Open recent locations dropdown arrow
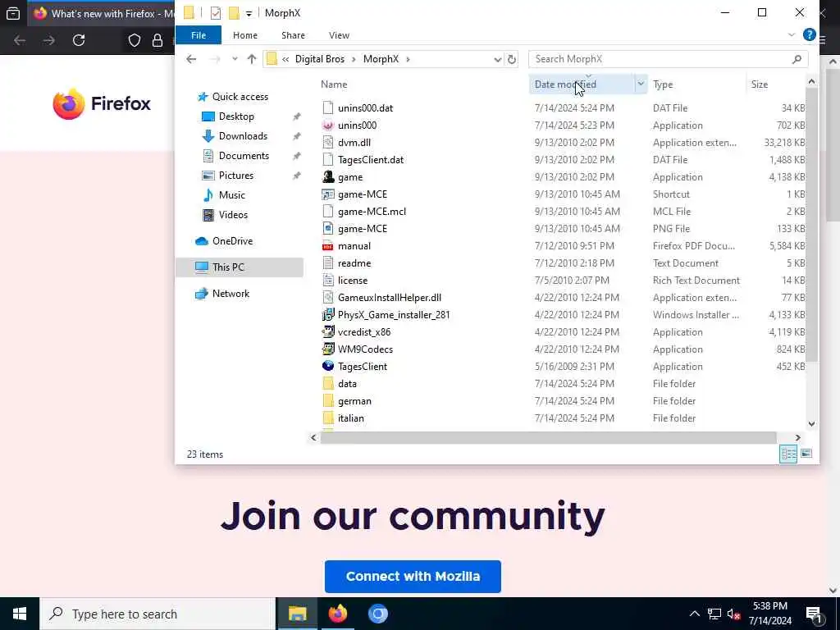This screenshot has height=630, width=840. coord(235,59)
